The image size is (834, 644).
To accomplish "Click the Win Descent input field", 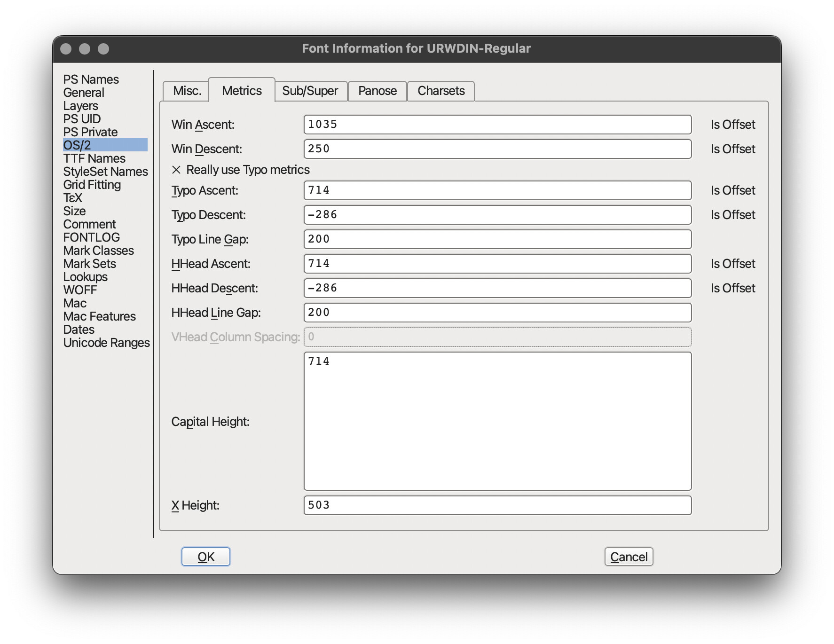I will (498, 149).
